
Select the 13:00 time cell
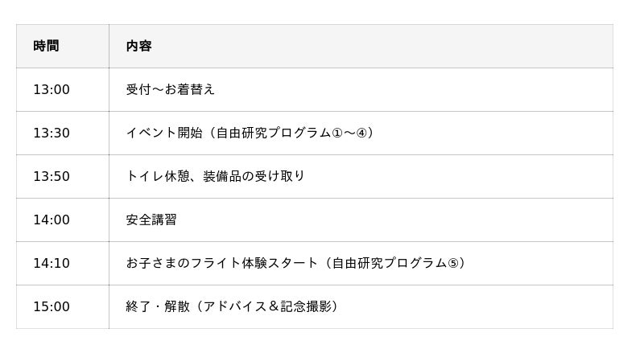pyautogui.click(x=52, y=89)
